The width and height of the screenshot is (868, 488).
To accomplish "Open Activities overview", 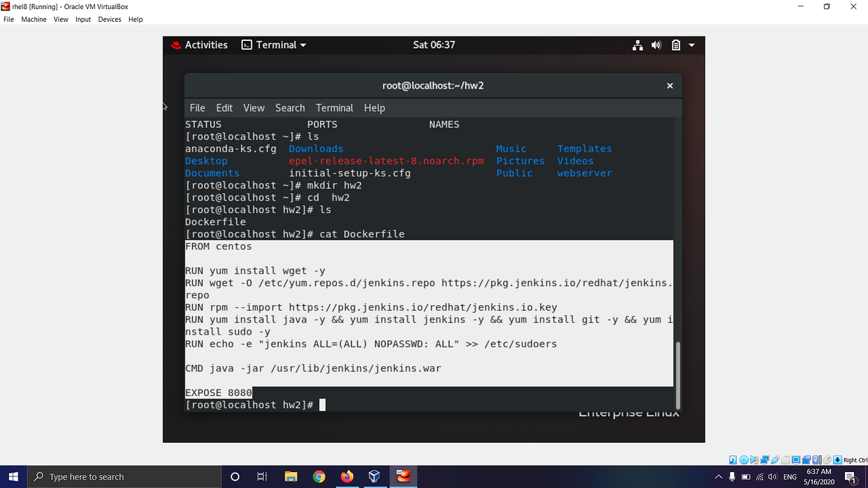I will coord(199,45).
